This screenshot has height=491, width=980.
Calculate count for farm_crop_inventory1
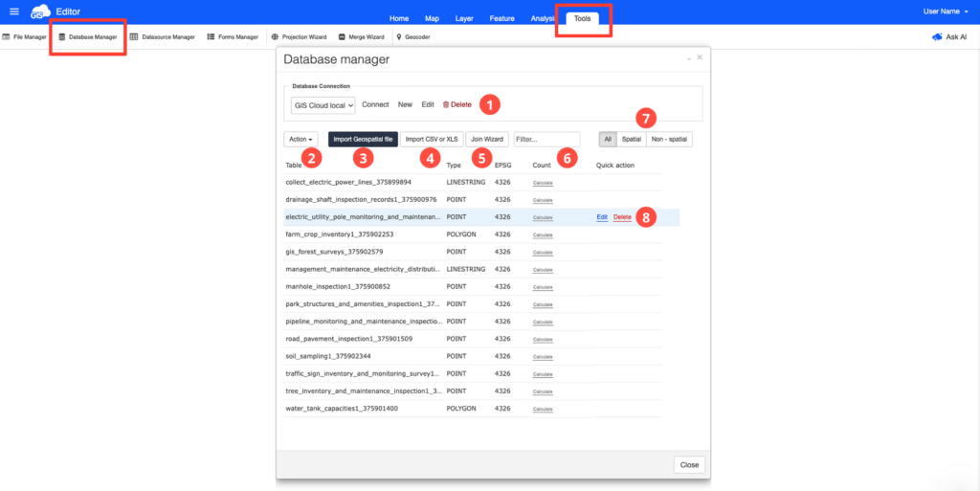(543, 234)
